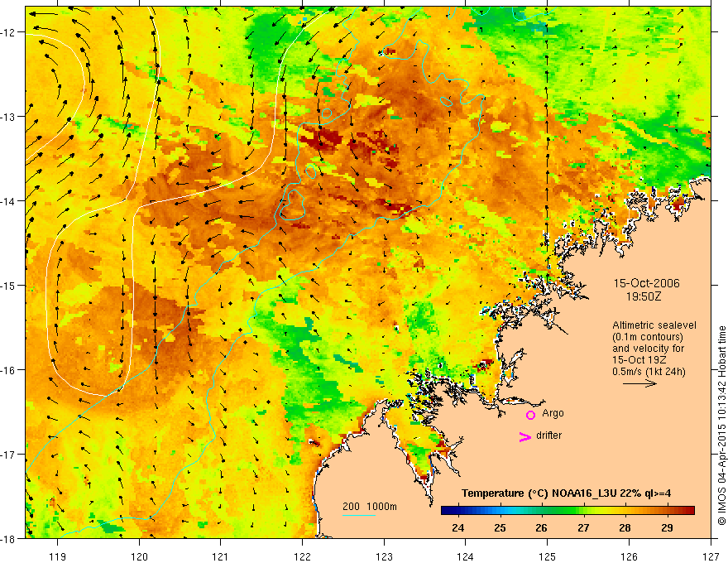Screen dimensions: 728x563
Task: Click the cyan bathymetry legend line
Action: click(x=359, y=515)
